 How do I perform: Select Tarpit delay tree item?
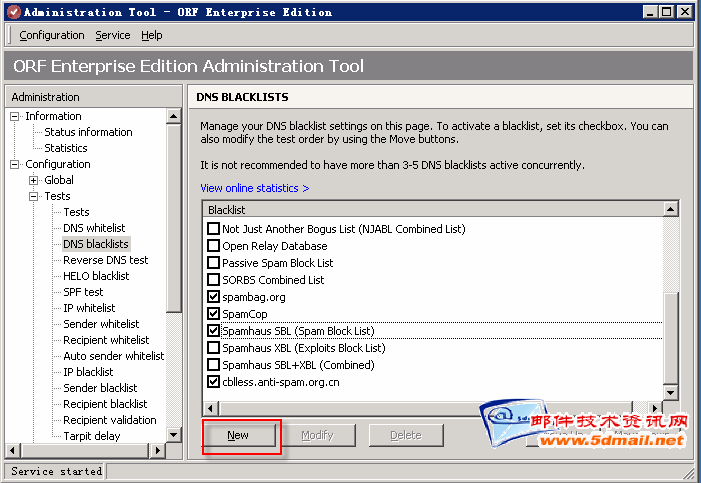(91, 436)
